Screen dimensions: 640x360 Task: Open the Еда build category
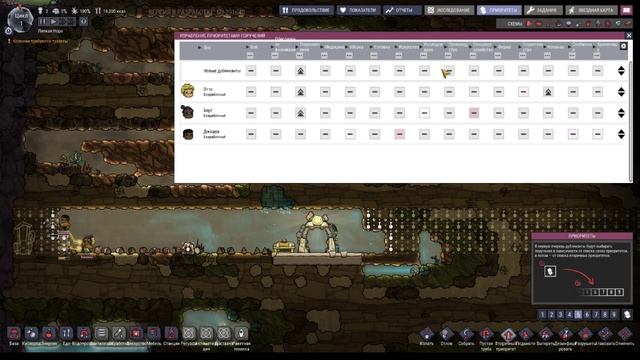tap(67, 333)
